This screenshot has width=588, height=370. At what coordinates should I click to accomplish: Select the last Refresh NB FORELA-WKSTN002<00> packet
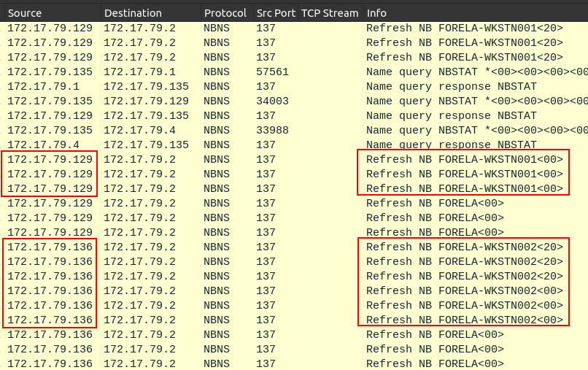(464, 320)
